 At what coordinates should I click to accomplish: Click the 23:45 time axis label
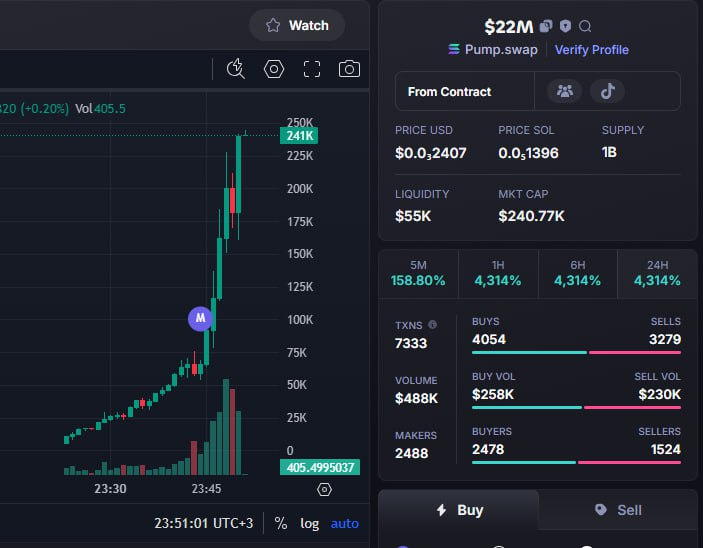pyautogui.click(x=206, y=488)
